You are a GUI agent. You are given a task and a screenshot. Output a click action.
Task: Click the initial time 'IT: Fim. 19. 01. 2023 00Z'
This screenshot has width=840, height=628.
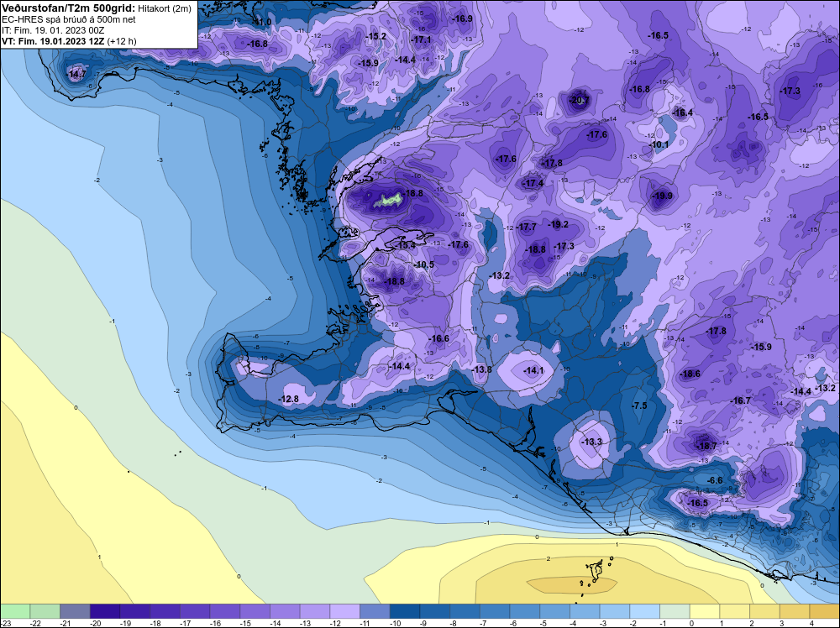[53, 30]
